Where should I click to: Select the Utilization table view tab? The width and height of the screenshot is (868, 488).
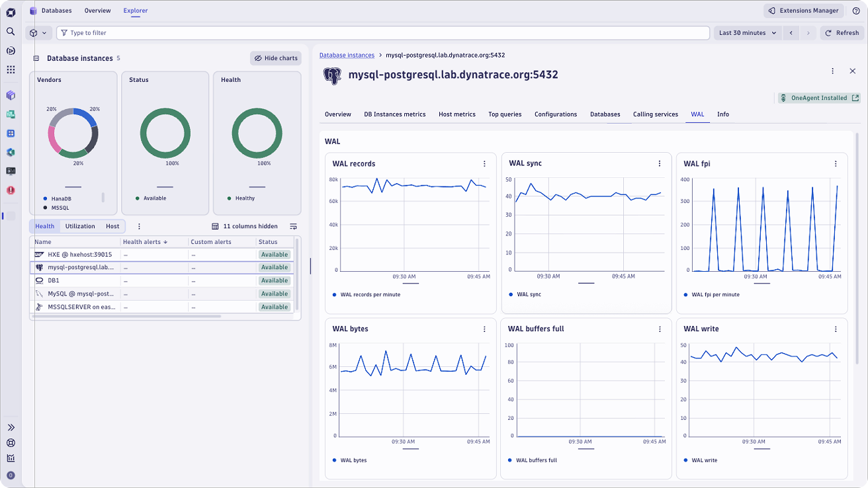pyautogui.click(x=80, y=226)
